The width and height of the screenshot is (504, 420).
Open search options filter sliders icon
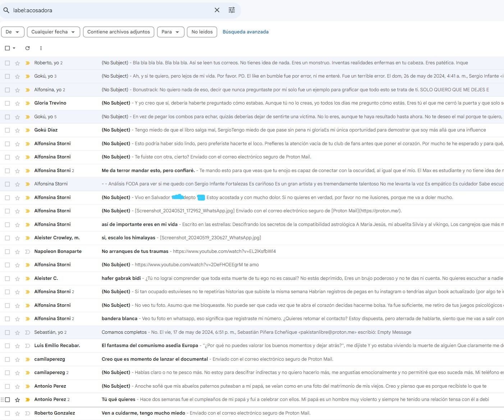tap(232, 10)
